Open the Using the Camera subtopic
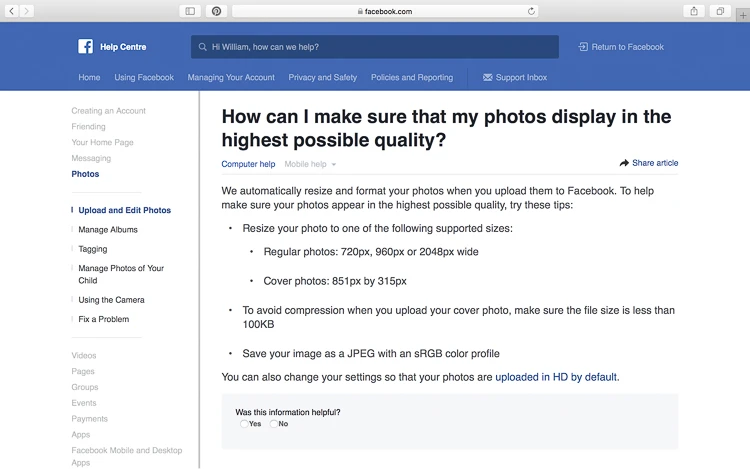This screenshot has height=469, width=750. click(x=111, y=300)
